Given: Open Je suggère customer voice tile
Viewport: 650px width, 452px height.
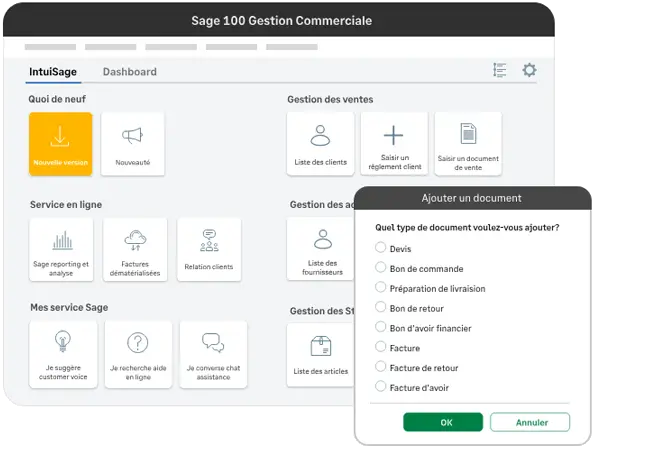Looking at the screenshot, I should [x=63, y=355].
